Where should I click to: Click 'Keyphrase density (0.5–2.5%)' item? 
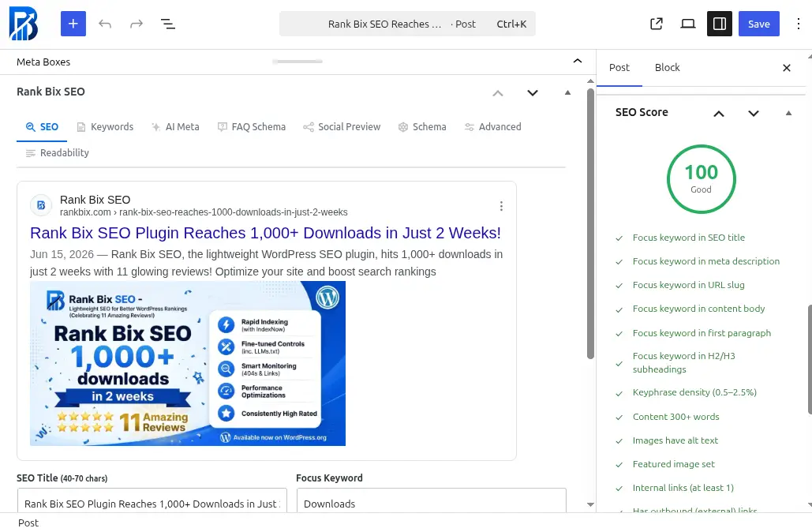(694, 392)
